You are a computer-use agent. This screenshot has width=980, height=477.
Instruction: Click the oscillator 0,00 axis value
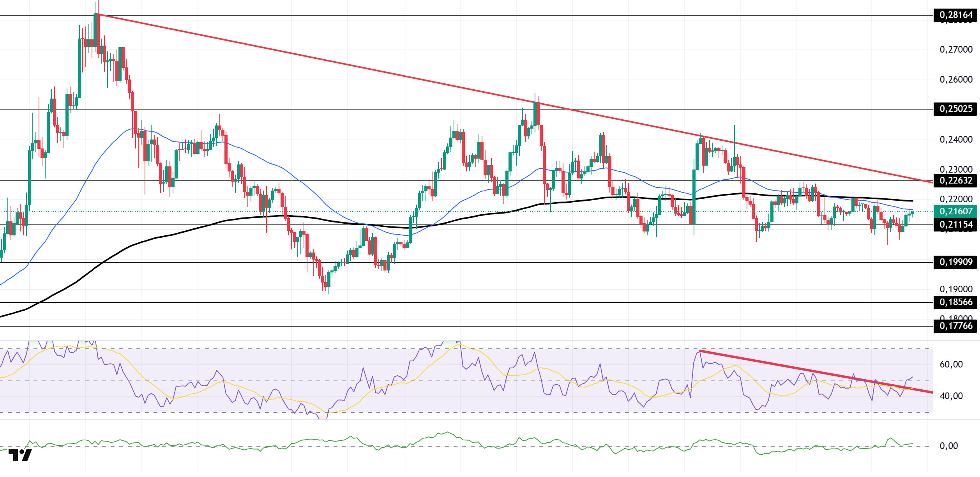(x=948, y=446)
